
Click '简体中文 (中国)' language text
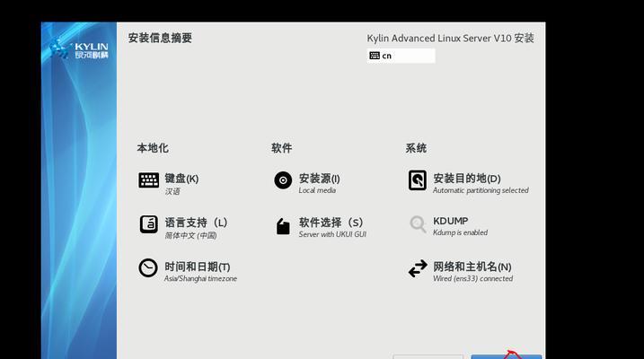click(x=190, y=235)
